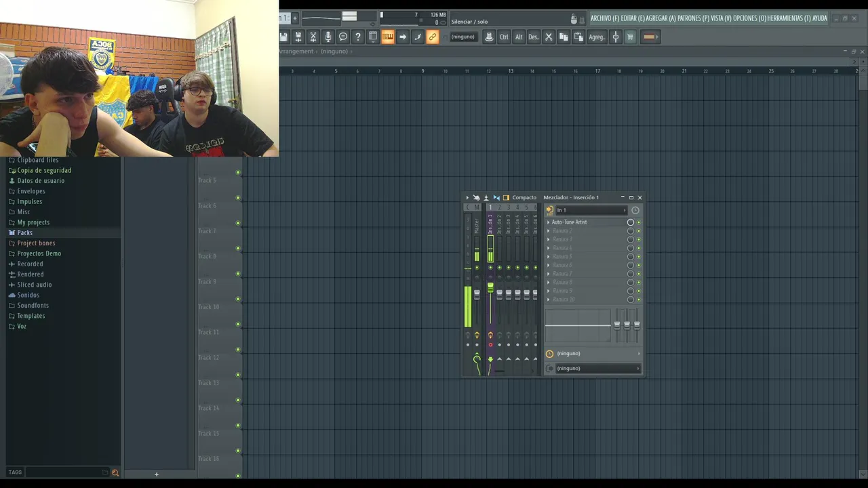
Task: Click the right arrow toolbar icon
Action: point(403,37)
